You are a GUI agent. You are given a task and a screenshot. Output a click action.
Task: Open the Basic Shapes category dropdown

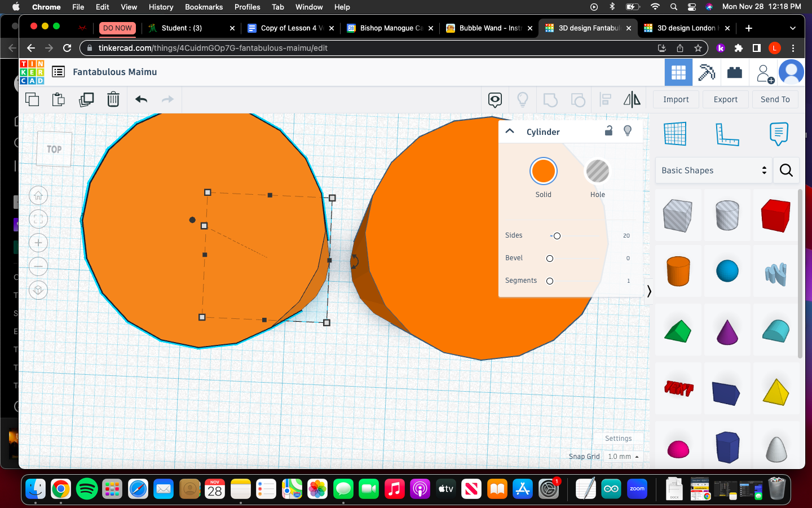pos(714,170)
